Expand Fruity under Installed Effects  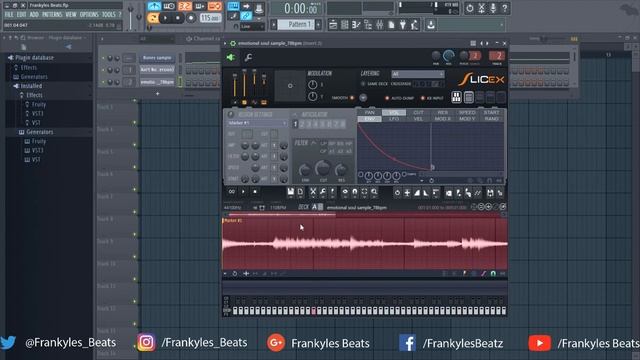click(39, 104)
